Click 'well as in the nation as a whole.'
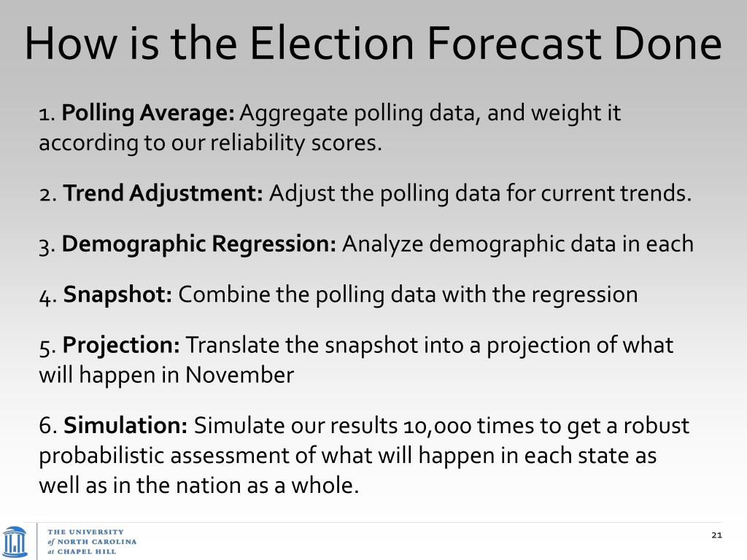 click(198, 486)
